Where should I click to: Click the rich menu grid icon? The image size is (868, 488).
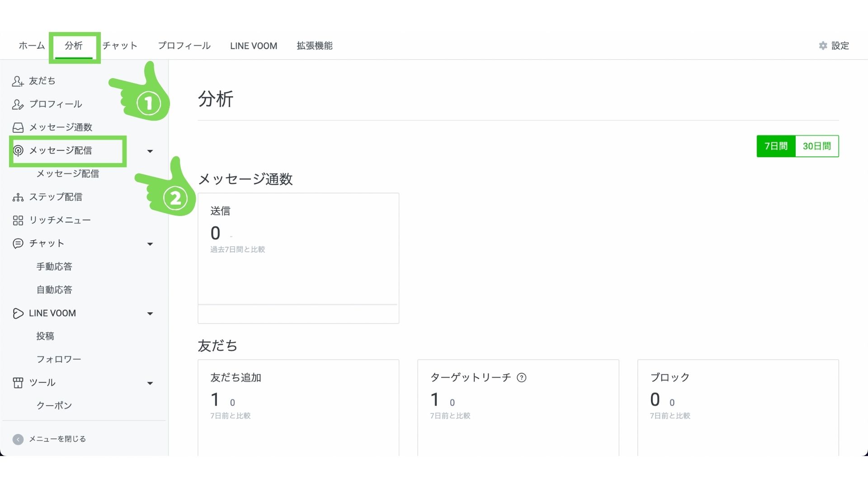click(18, 221)
